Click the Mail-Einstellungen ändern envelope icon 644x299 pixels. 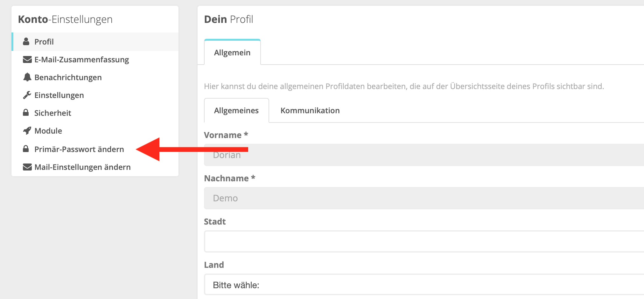(27, 167)
